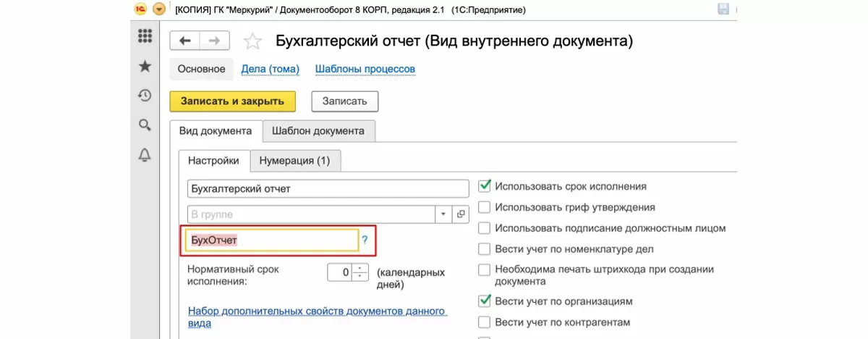Open the notifications bell icon
This screenshot has width=868, height=339.
click(x=145, y=154)
